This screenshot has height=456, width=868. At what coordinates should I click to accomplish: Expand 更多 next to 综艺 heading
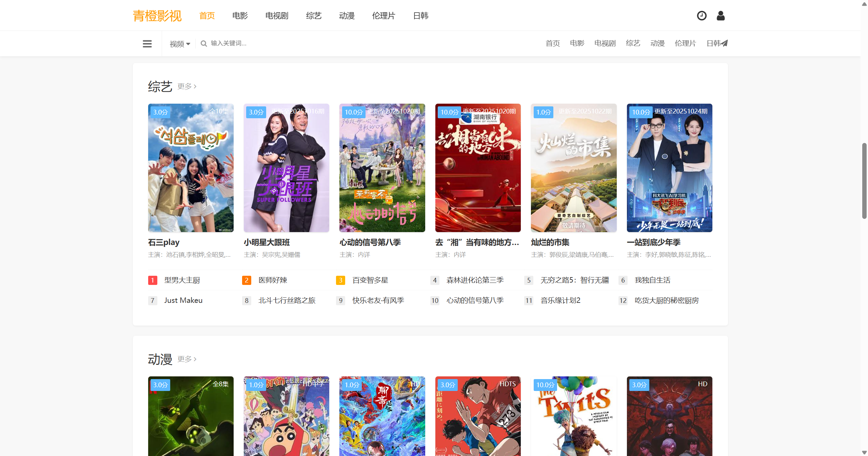(187, 86)
